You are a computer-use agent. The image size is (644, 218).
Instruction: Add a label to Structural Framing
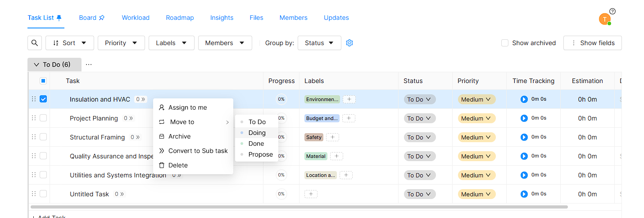pyautogui.click(x=332, y=137)
